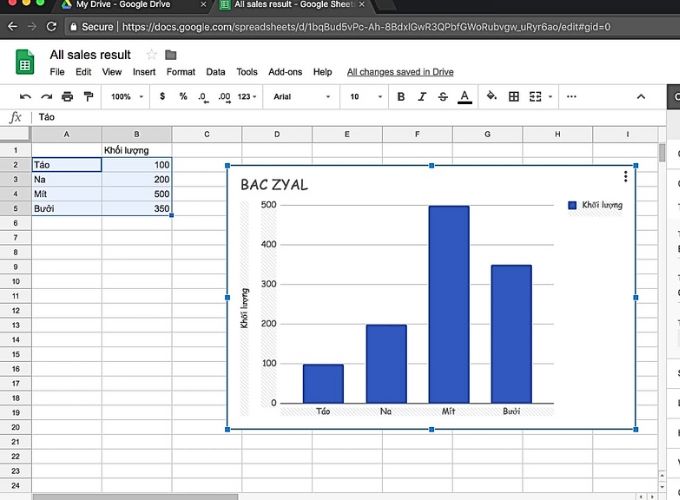Open the chart's three-dot options menu
This screenshot has height=500, width=680.
click(x=625, y=176)
